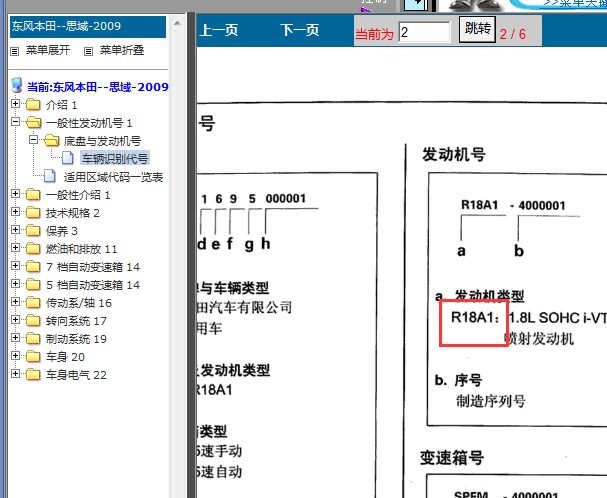Click the arrow icon in top toolbar
Screen dimensions: 607x498
click(416, 4)
